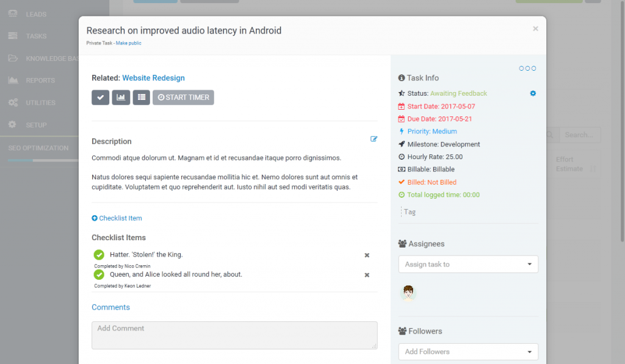Click the Knowledge Base folder icon in sidebar
This screenshot has height=364, width=625.
(x=13, y=58)
